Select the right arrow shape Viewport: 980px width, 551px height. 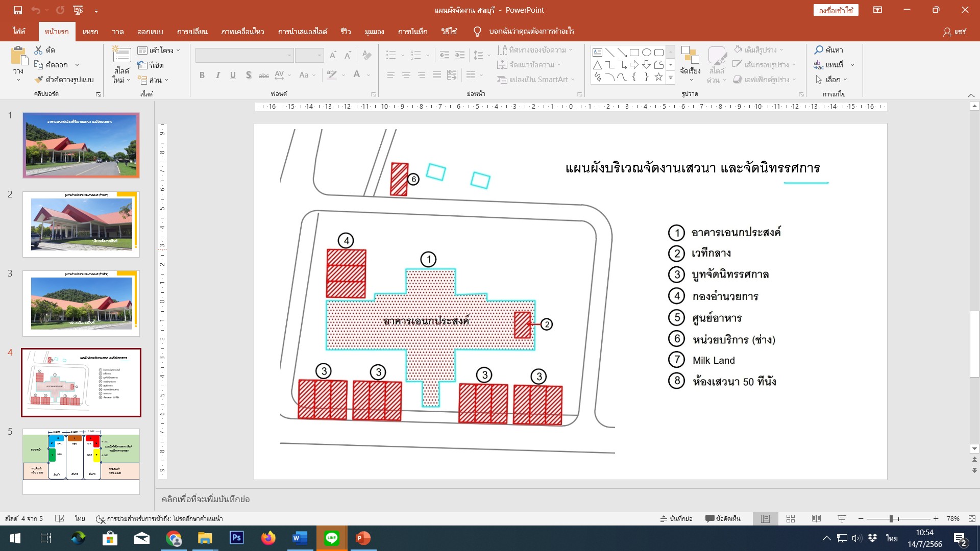point(634,65)
